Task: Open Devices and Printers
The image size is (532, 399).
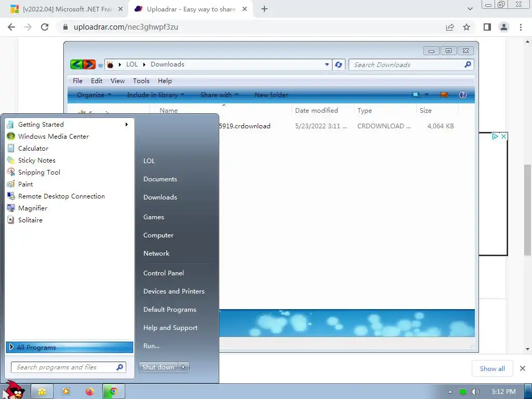Action: tap(174, 291)
